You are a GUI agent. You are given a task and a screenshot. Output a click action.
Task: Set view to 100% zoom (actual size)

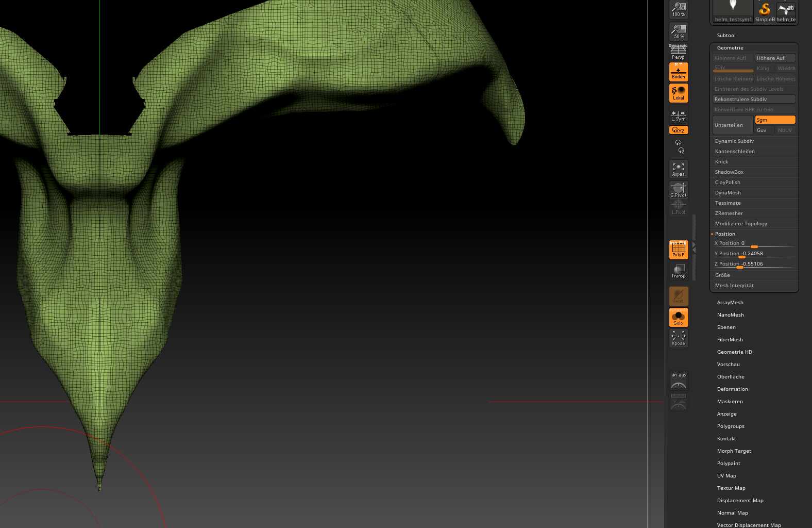click(x=679, y=9)
